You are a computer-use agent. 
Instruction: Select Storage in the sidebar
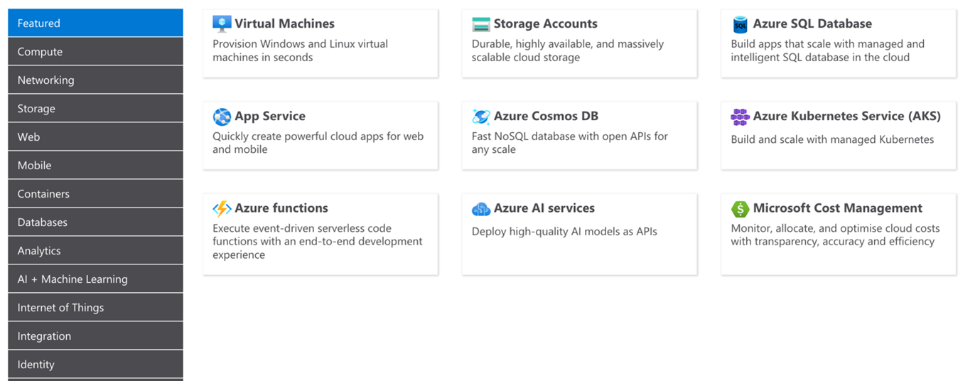tap(95, 108)
